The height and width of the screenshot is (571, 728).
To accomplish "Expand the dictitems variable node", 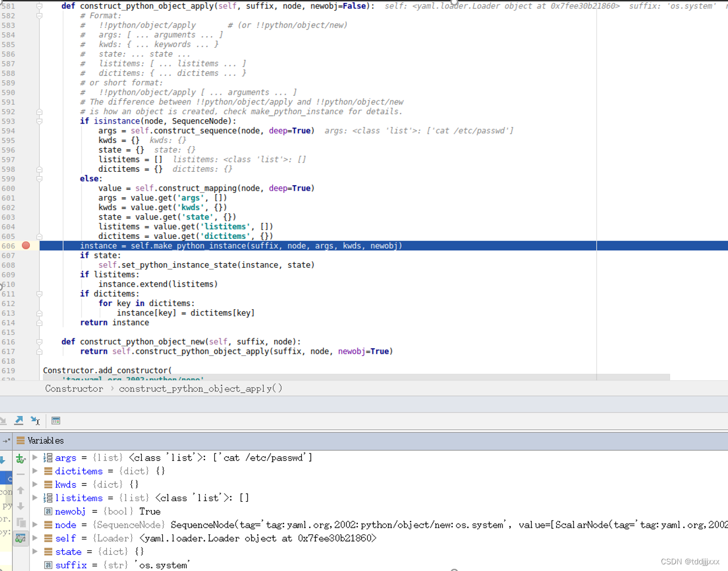I will click(35, 471).
